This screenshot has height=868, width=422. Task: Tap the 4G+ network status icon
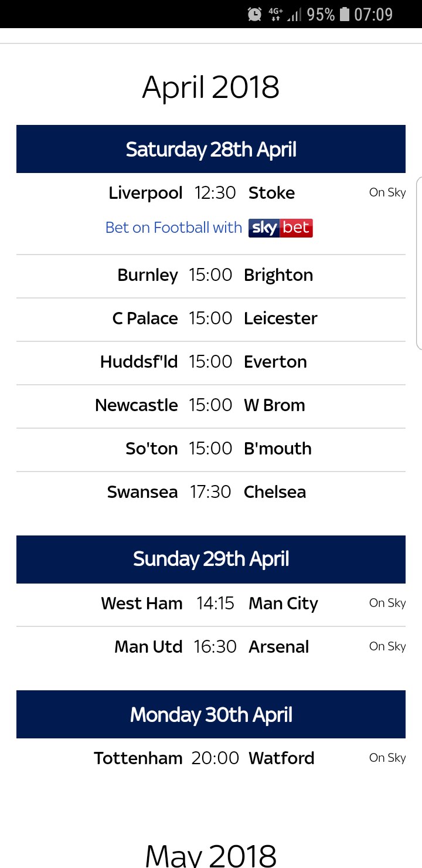(275, 14)
